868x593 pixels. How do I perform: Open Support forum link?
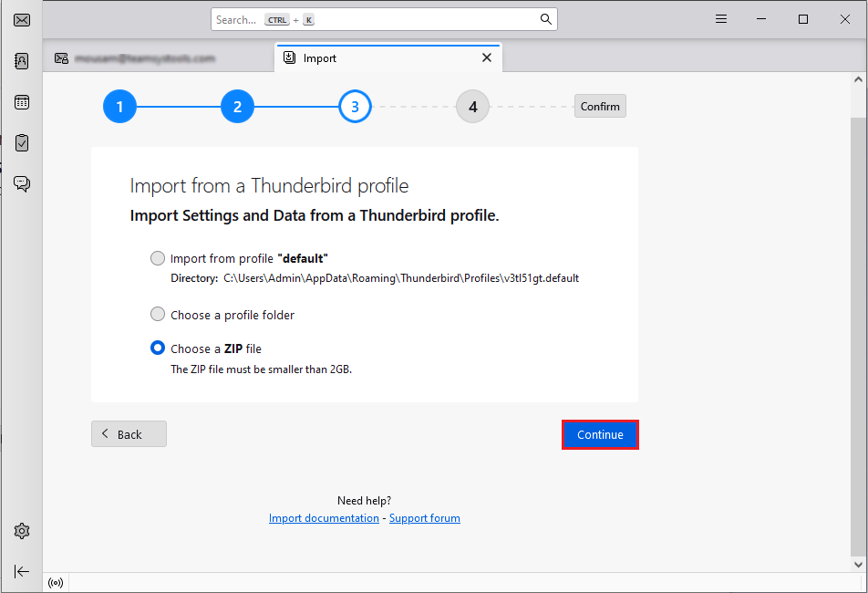[x=425, y=518]
